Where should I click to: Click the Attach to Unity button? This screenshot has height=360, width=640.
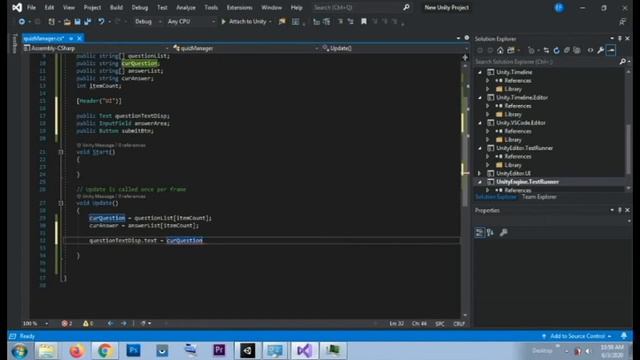click(x=246, y=22)
